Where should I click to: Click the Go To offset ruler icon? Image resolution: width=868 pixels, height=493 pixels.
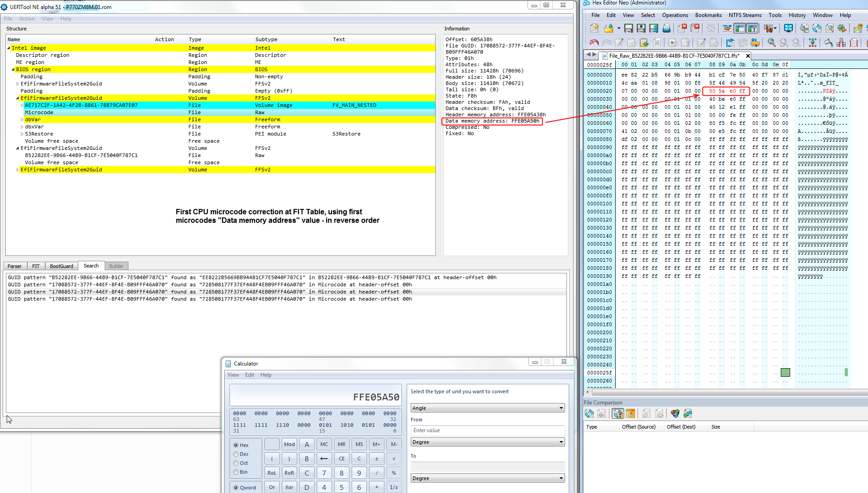tap(755, 42)
